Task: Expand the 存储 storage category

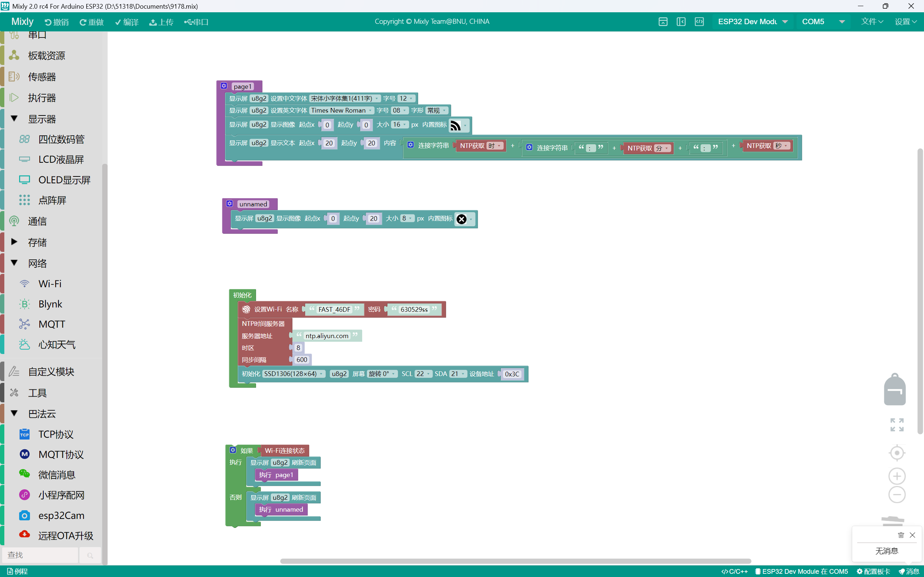Action: (14, 242)
